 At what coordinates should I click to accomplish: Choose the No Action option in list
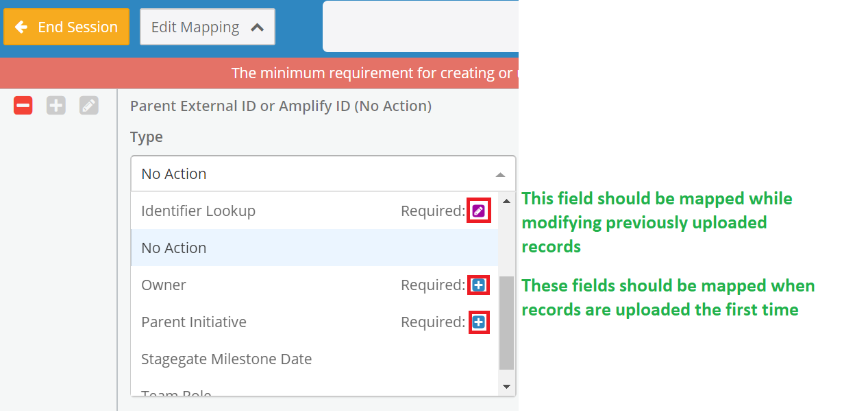174,248
